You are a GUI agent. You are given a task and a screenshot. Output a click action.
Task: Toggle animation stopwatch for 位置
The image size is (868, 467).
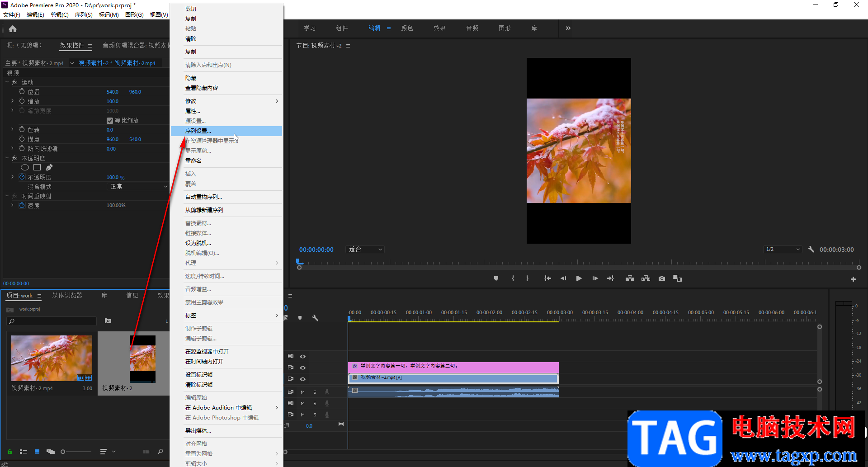pyautogui.click(x=22, y=91)
